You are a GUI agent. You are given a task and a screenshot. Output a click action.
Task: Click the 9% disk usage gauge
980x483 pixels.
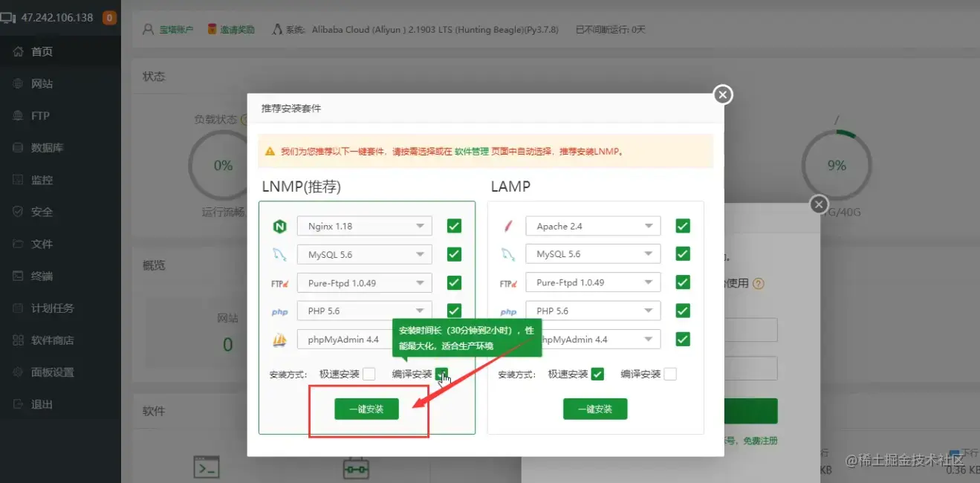837,166
